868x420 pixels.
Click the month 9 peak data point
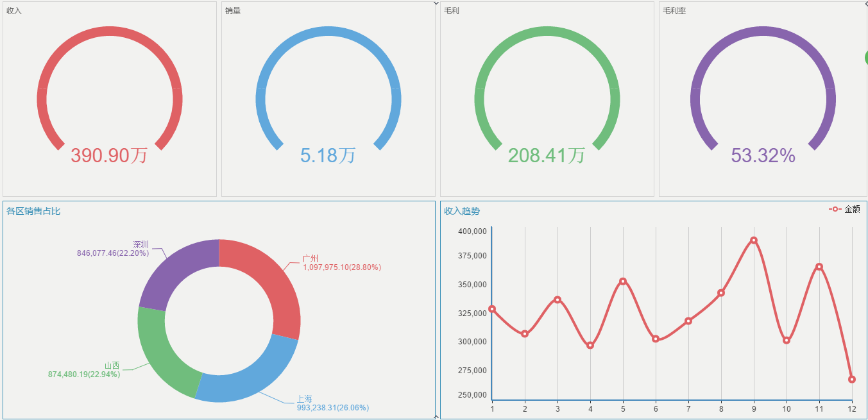(x=754, y=240)
